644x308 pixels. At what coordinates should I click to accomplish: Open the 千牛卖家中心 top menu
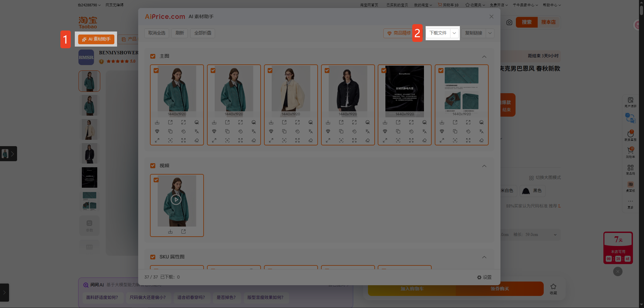pos(525,5)
